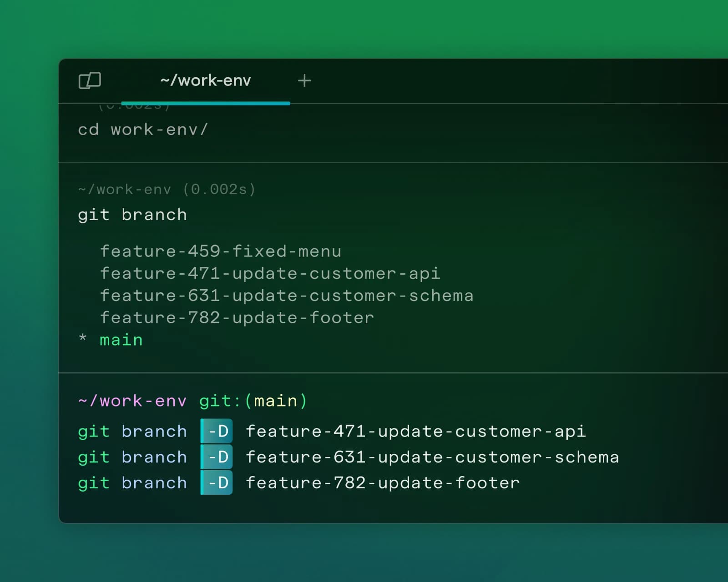The image size is (728, 582).
Task: Click feature-471-update-customer-api in the delete command
Action: (x=415, y=431)
